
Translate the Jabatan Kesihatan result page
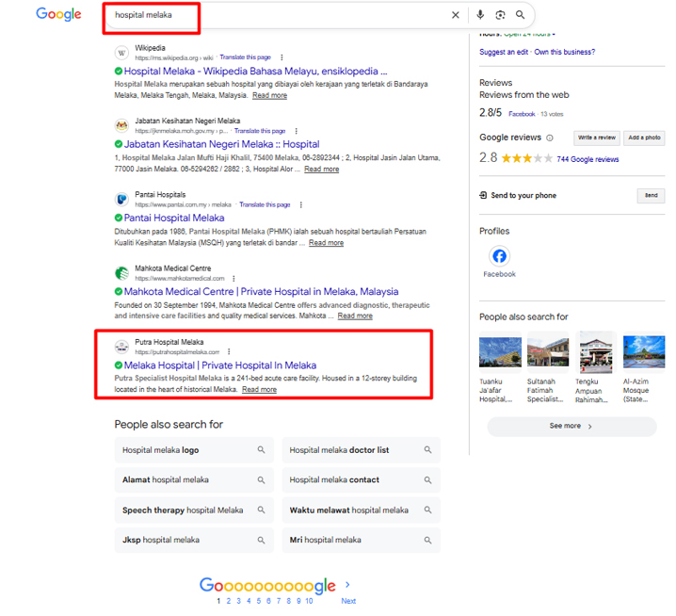pos(260,131)
